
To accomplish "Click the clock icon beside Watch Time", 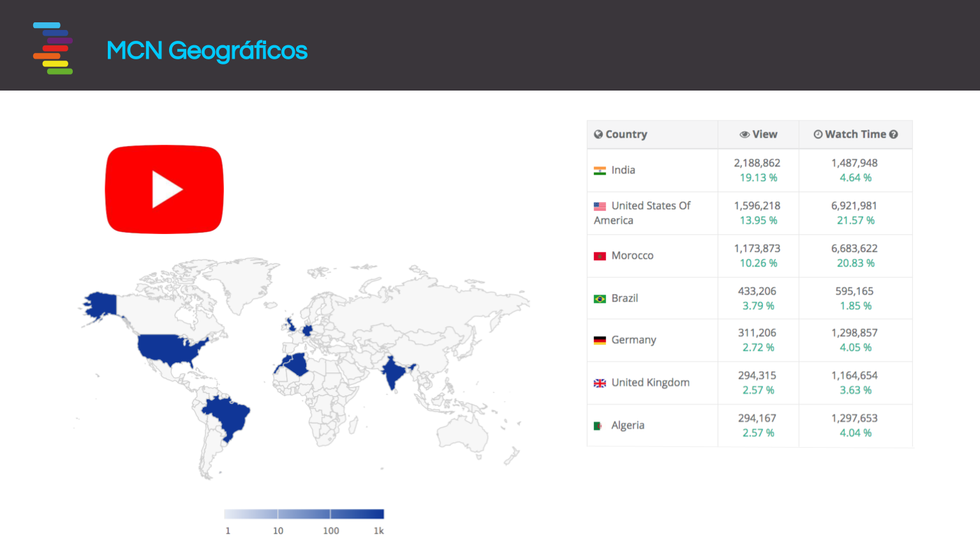I will coord(818,135).
